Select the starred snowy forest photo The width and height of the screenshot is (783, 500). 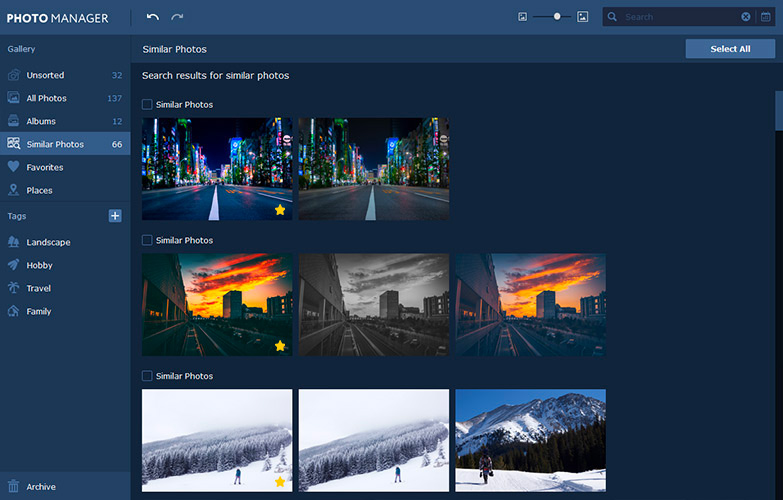tap(217, 441)
